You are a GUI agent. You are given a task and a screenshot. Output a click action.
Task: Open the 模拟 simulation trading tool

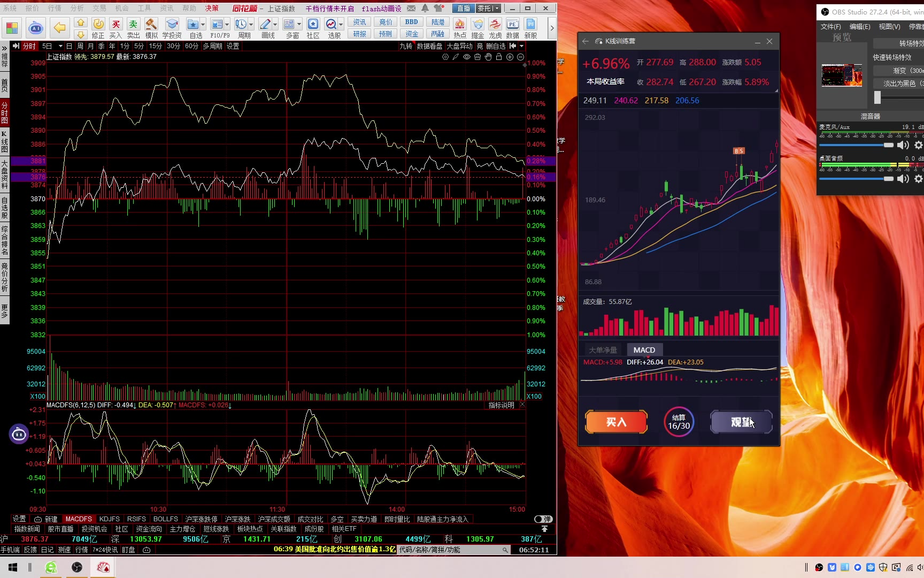[151, 27]
